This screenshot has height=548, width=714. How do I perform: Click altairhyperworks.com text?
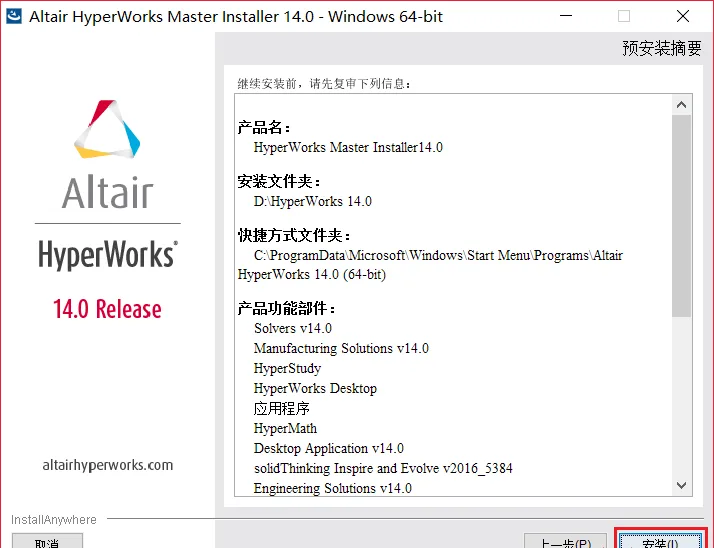[x=108, y=466]
